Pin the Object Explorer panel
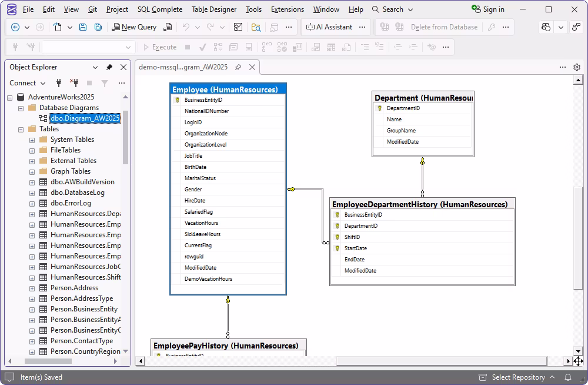This screenshot has width=588, height=385. click(109, 67)
